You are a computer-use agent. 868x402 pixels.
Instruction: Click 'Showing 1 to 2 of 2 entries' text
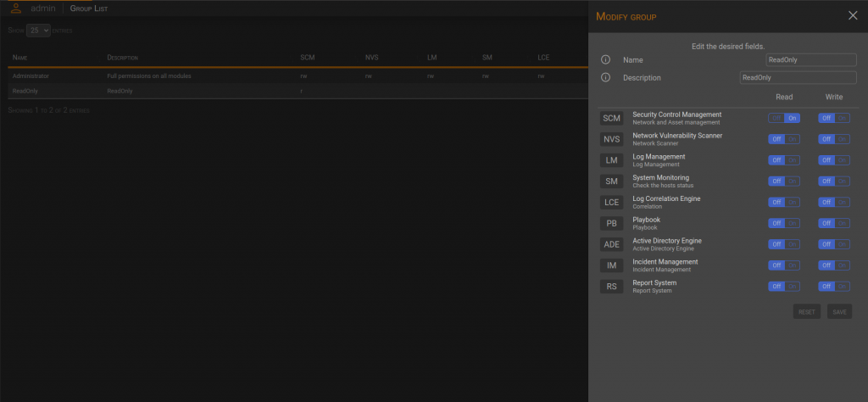coord(48,110)
